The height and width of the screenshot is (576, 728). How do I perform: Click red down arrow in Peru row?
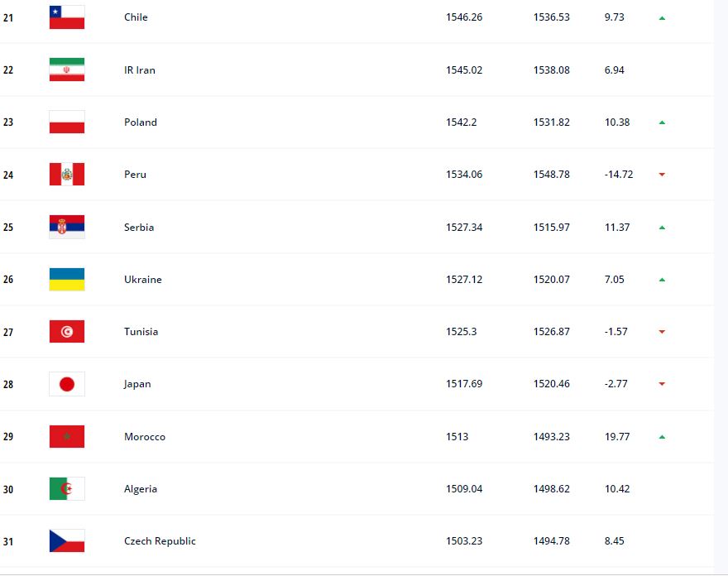tap(662, 175)
